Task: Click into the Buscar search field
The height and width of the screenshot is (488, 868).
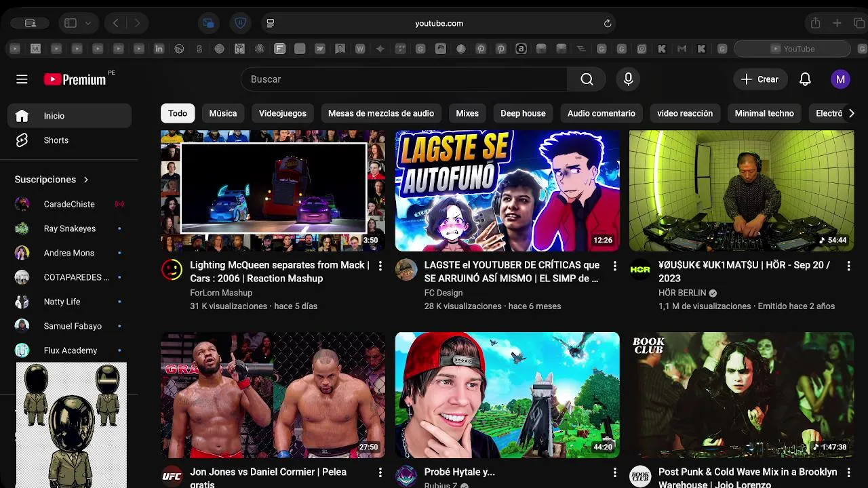Action: pyautogui.click(x=404, y=79)
